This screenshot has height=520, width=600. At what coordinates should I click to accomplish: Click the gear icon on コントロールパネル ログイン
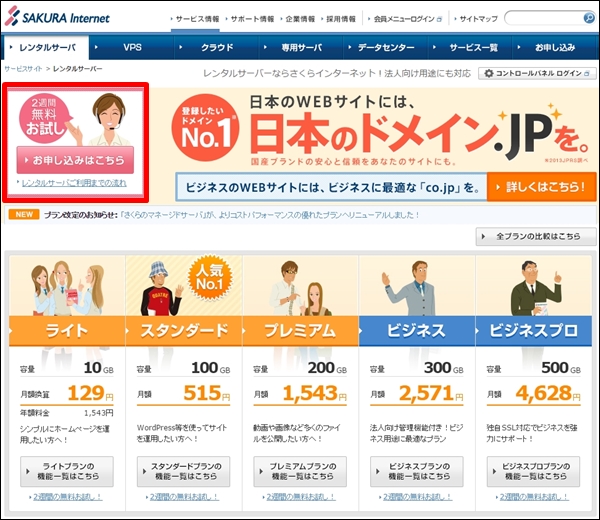[x=489, y=73]
